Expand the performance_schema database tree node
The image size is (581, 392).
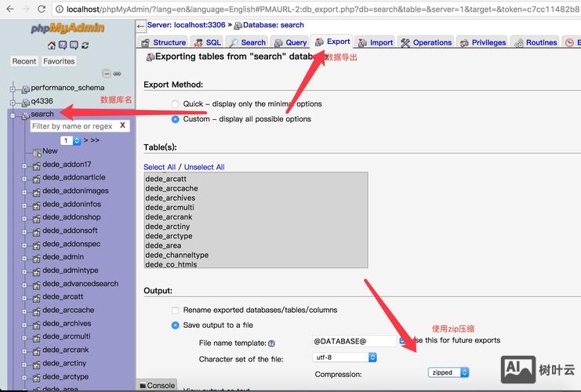click(13, 88)
